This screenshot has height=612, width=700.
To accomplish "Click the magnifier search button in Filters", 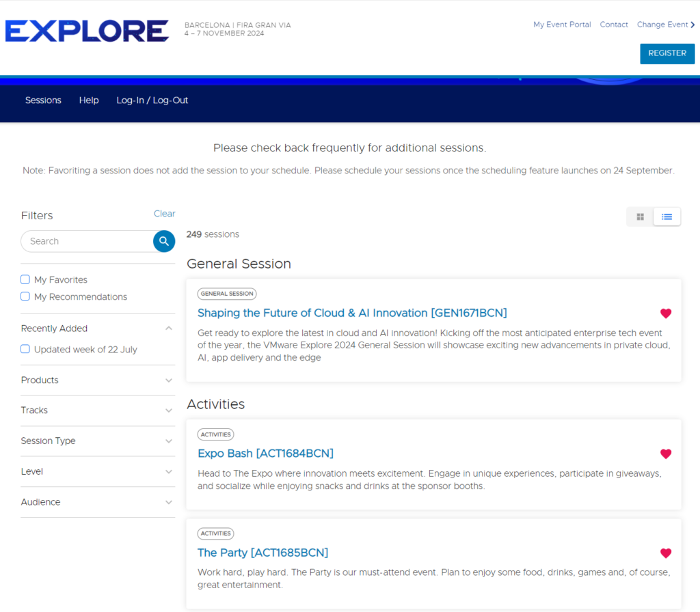I will (x=164, y=241).
